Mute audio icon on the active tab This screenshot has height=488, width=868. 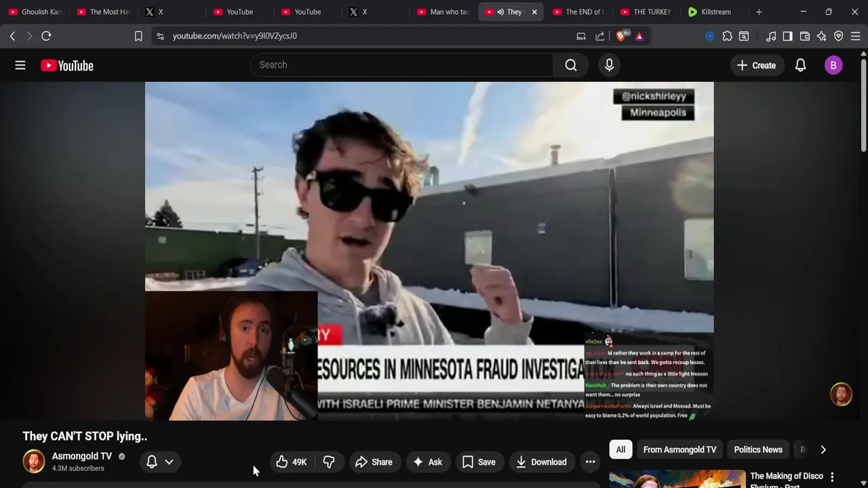pos(500,12)
